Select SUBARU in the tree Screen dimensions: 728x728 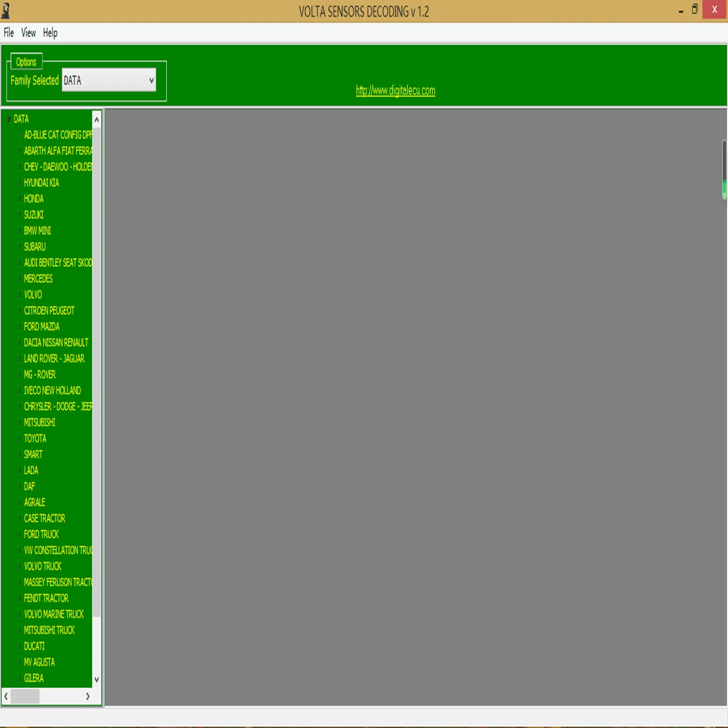(x=35, y=247)
